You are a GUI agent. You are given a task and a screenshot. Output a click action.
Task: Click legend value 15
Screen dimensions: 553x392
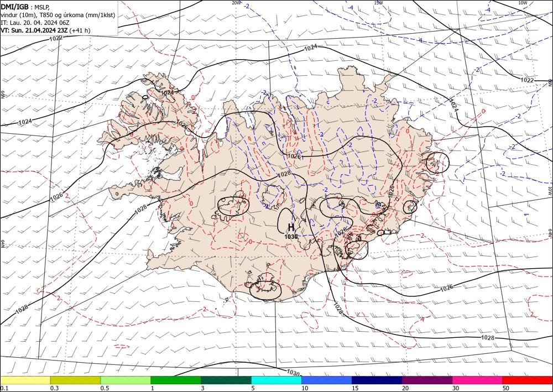click(x=355, y=388)
